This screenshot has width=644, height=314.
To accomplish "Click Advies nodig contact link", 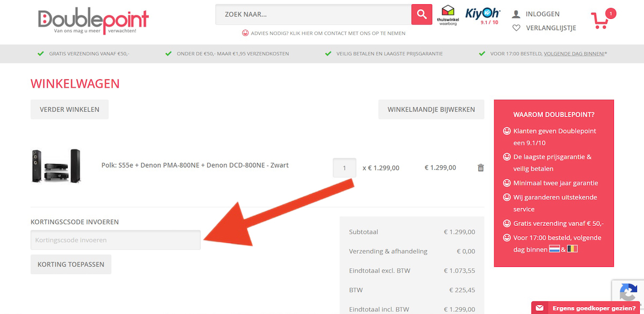I will pos(328,33).
